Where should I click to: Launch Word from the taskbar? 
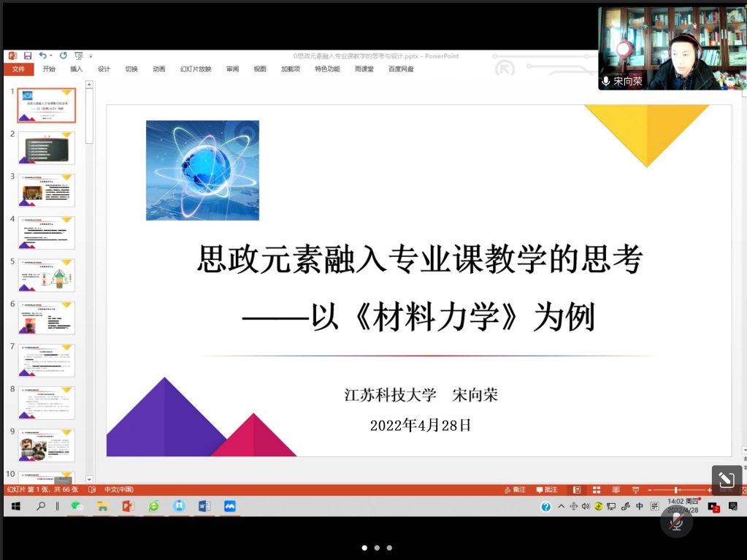(203, 506)
